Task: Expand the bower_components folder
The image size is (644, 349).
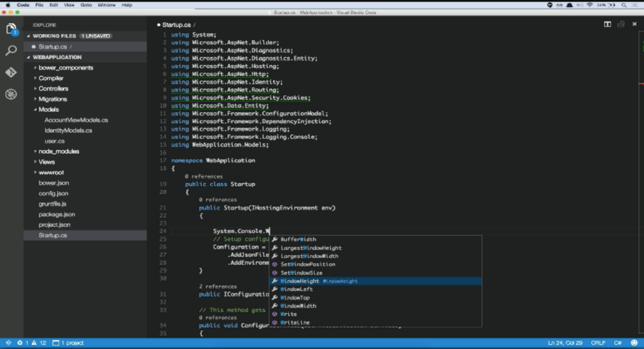Action: (x=65, y=68)
